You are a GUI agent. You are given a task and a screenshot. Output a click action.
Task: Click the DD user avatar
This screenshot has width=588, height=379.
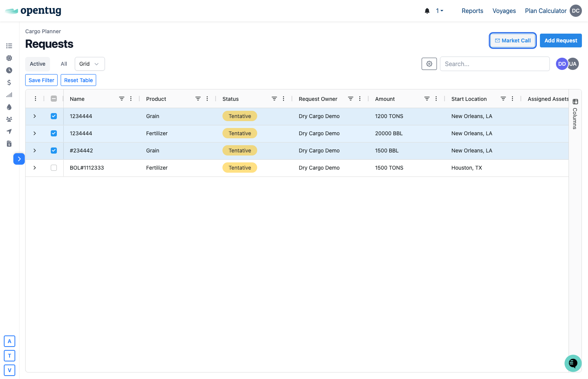point(562,64)
